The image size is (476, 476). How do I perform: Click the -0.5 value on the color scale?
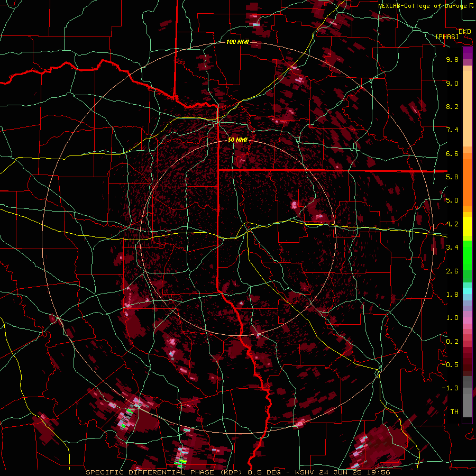click(450, 365)
